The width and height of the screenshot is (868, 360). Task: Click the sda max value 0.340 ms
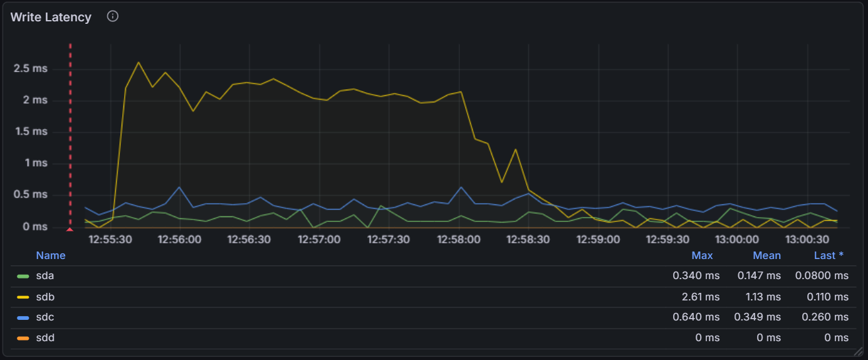point(696,276)
